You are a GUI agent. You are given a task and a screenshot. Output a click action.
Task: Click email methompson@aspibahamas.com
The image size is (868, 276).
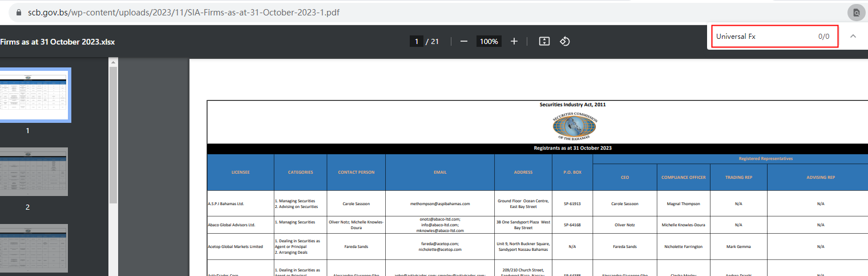440,203
